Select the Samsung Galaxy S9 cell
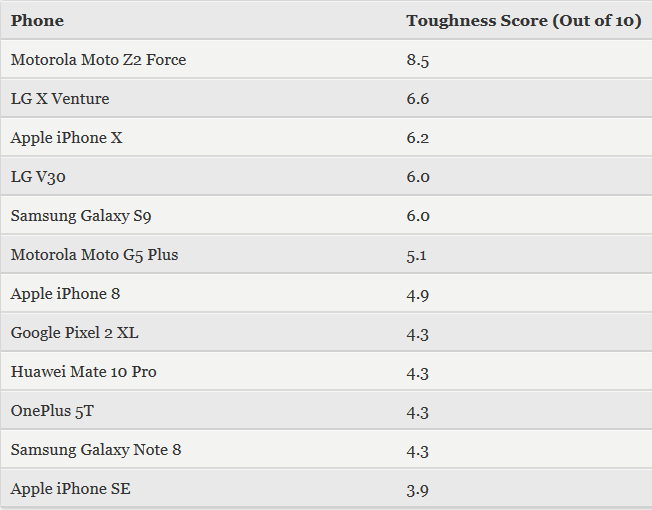This screenshot has height=510, width=652. pyautogui.click(x=81, y=216)
